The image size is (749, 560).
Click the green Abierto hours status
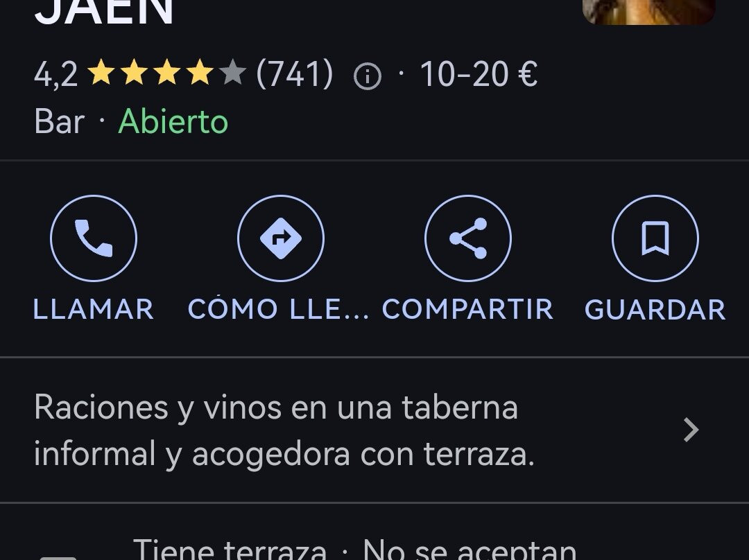(173, 121)
